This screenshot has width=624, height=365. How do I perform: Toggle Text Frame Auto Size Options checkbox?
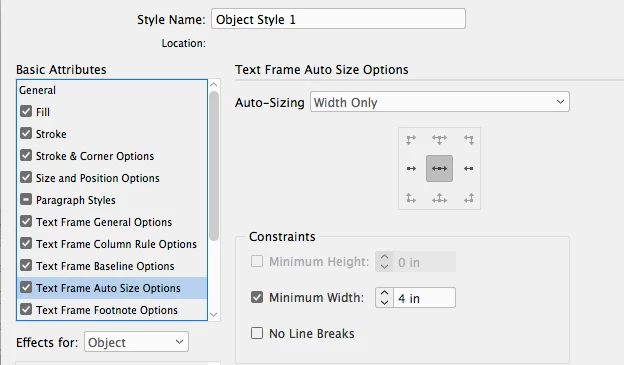pos(26,287)
